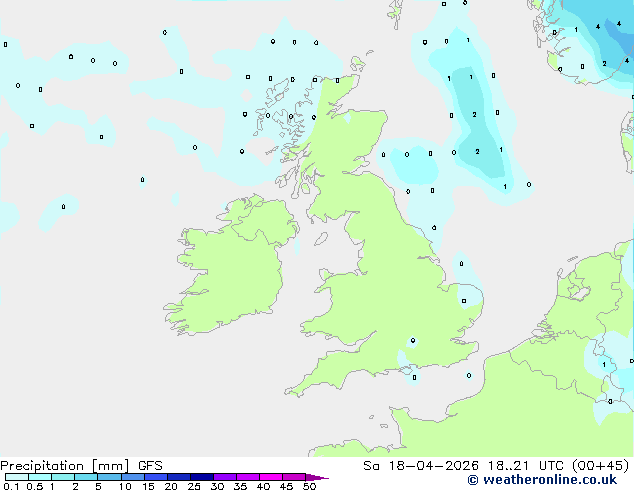Viewport: 634px width, 490px height.
Task: Click the "[mm]" unit label
Action: [110, 466]
